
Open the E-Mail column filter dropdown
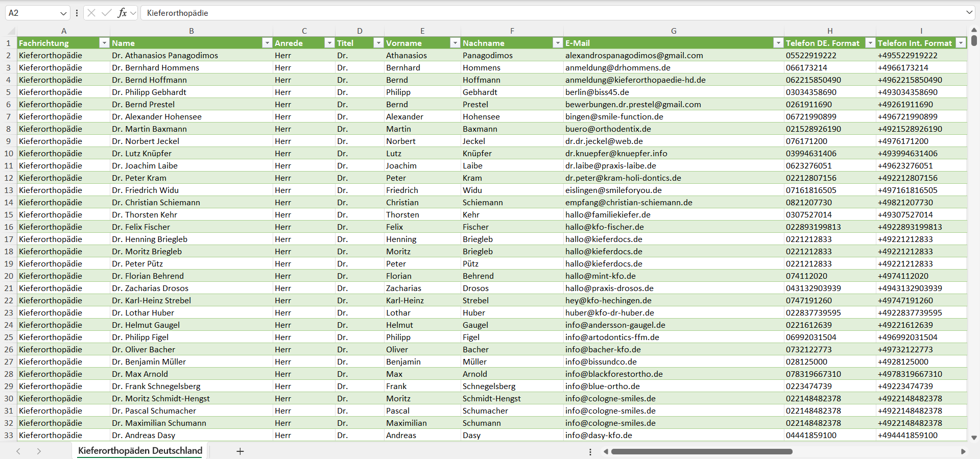778,43
